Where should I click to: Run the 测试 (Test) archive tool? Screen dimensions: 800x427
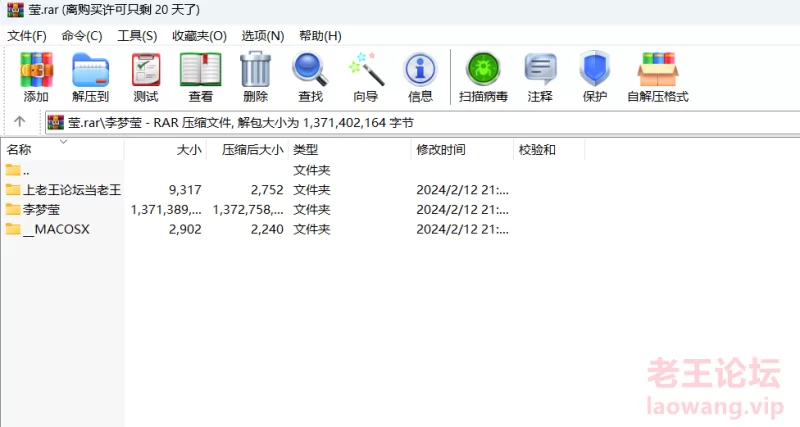click(x=146, y=69)
